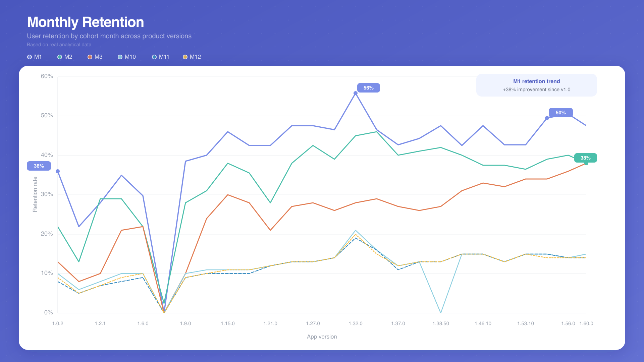Click the 60% y-axis label

(x=47, y=76)
